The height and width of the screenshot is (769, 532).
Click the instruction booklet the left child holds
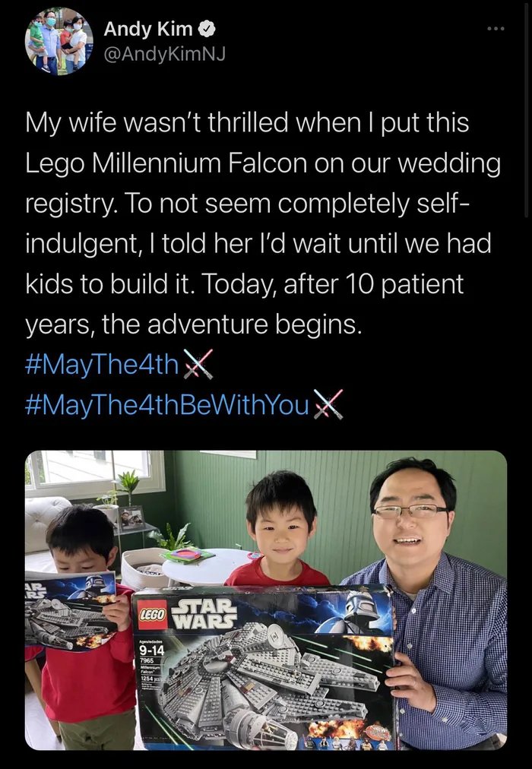(x=71, y=608)
